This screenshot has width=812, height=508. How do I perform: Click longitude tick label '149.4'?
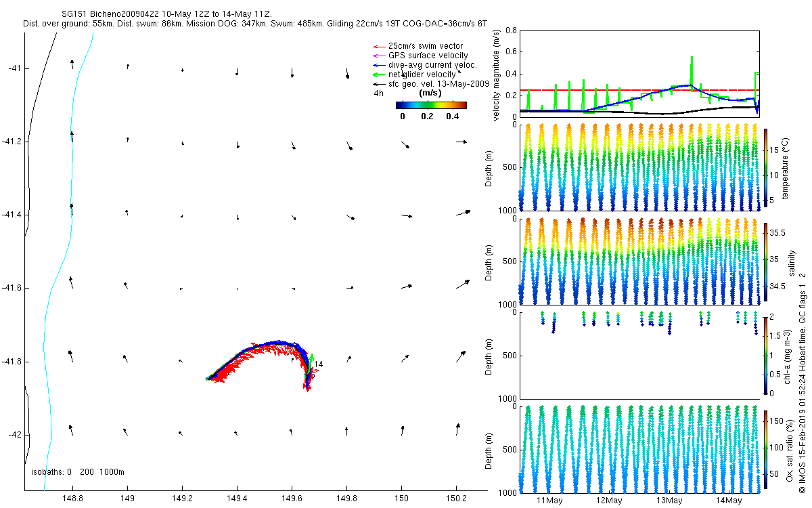point(237,499)
